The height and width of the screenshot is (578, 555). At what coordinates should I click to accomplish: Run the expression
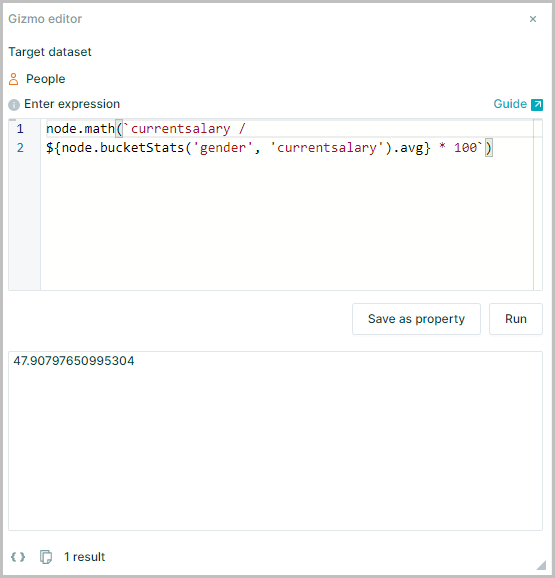tap(516, 319)
